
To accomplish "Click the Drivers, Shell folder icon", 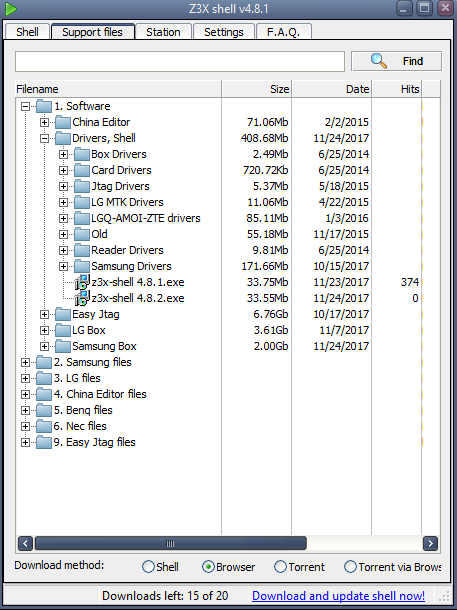I will pos(62,138).
